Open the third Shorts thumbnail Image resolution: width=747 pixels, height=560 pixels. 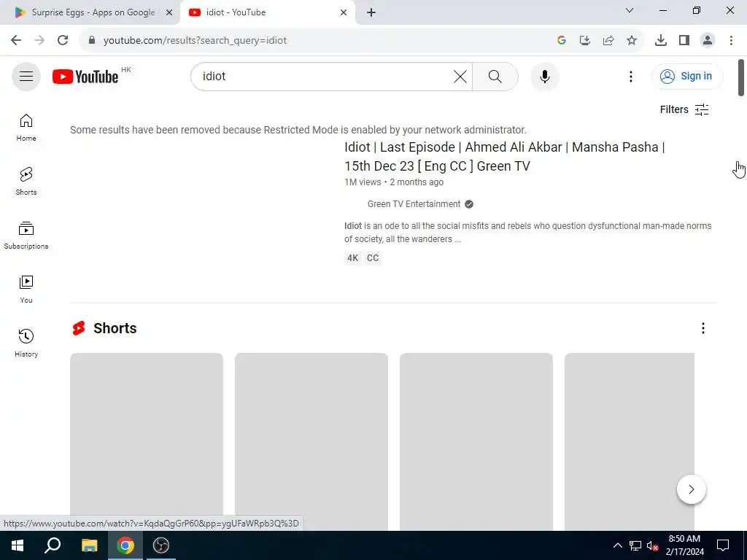pyautogui.click(x=476, y=441)
